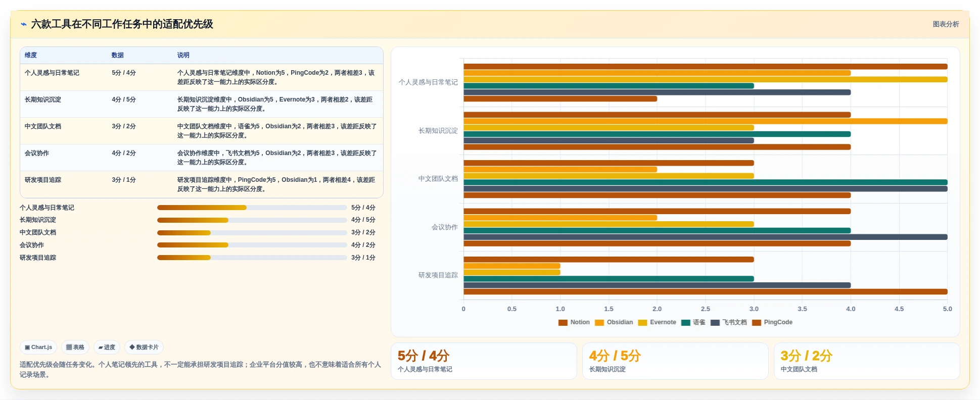Click the 2.5 x-axis tick label
Screen dimensions: 980x400
pyautogui.click(x=706, y=309)
